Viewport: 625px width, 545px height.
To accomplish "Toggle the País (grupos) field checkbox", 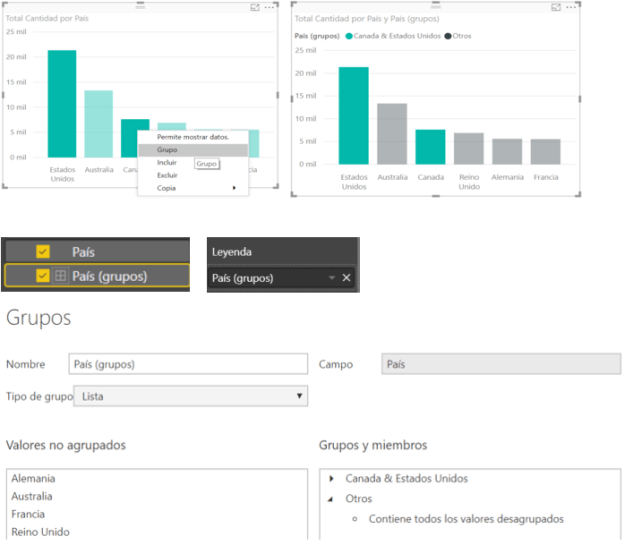I will tap(43, 276).
